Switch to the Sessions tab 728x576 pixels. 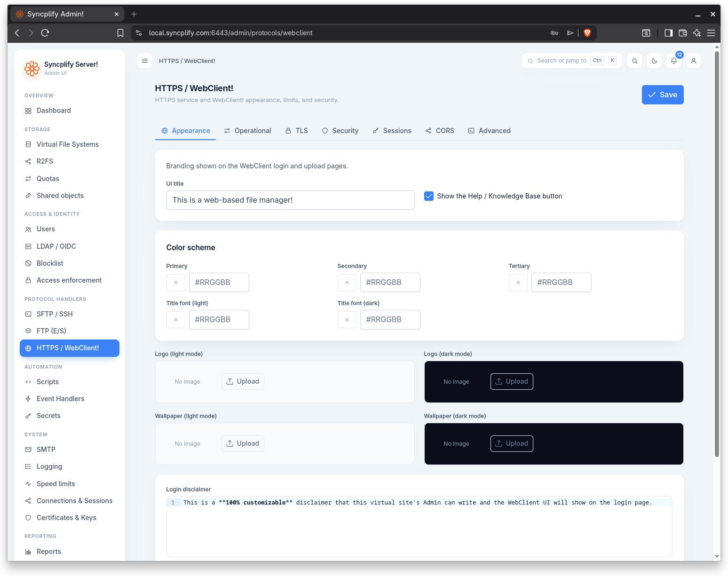coord(392,131)
